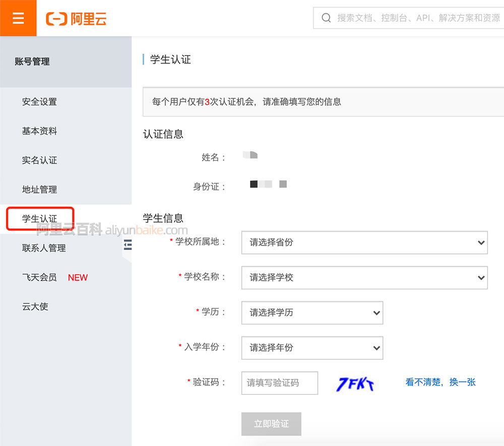504x446 pixels.
Task: Expand the 请选择学历 education dropdown
Action: pos(312,312)
